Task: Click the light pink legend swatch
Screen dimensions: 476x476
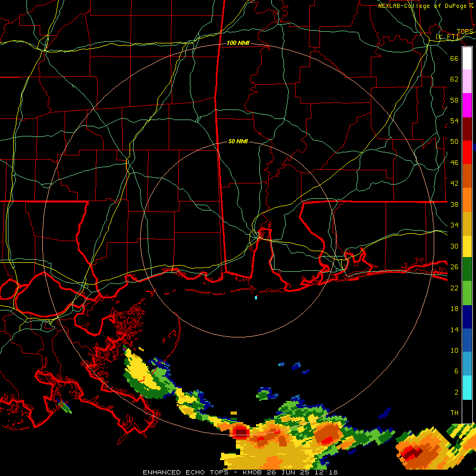Action: (467, 81)
